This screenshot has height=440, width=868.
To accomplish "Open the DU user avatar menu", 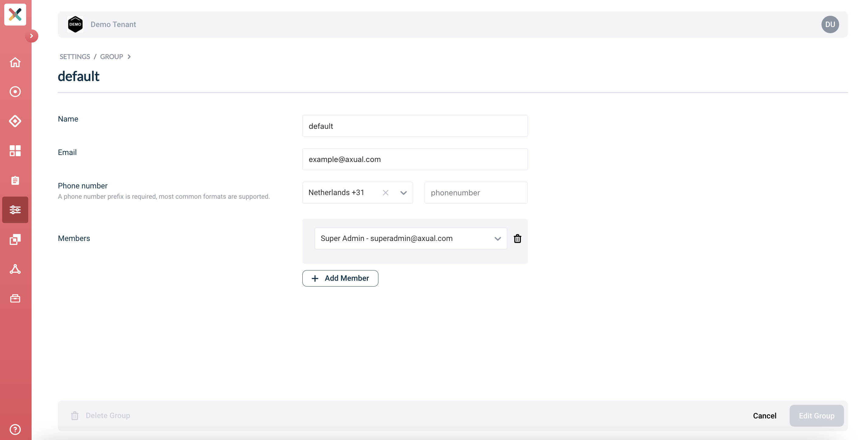I will tap(830, 24).
